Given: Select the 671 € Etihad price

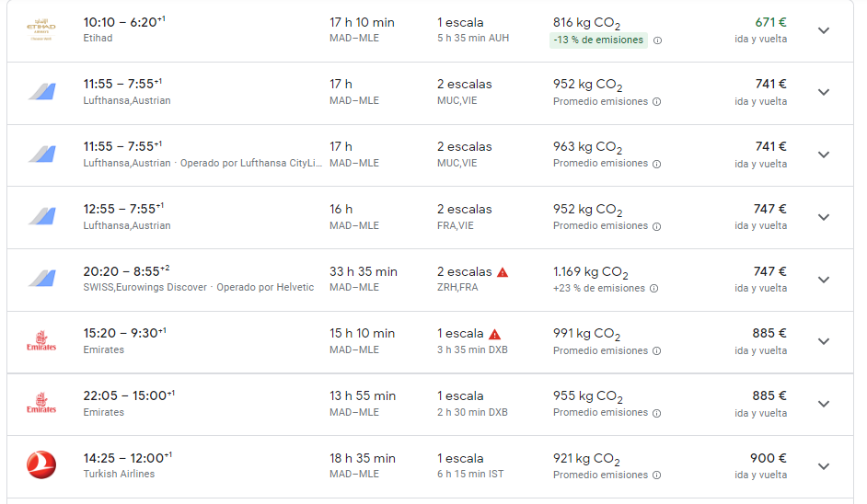Looking at the screenshot, I should click(x=770, y=23).
